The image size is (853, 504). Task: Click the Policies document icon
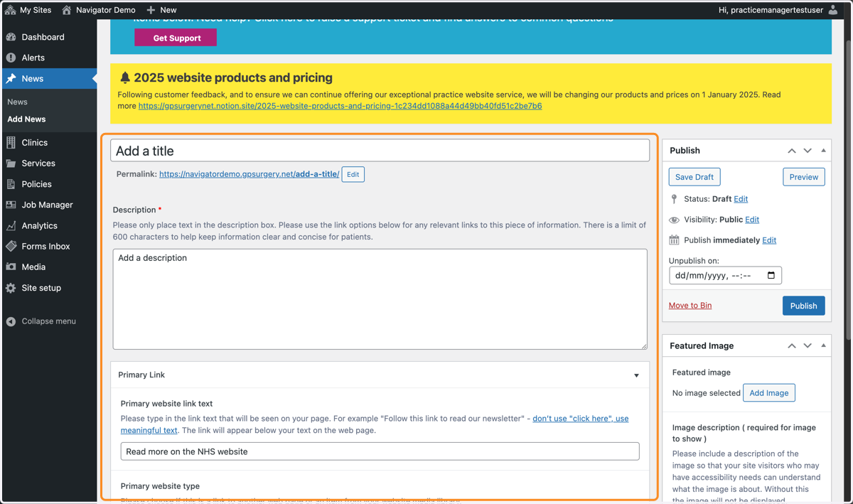[x=11, y=184]
